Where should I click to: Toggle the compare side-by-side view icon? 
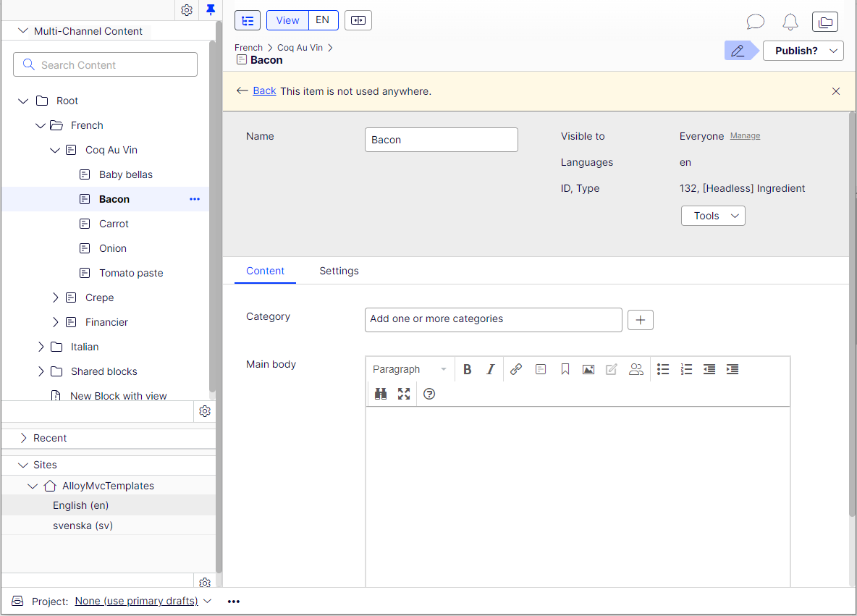(358, 20)
